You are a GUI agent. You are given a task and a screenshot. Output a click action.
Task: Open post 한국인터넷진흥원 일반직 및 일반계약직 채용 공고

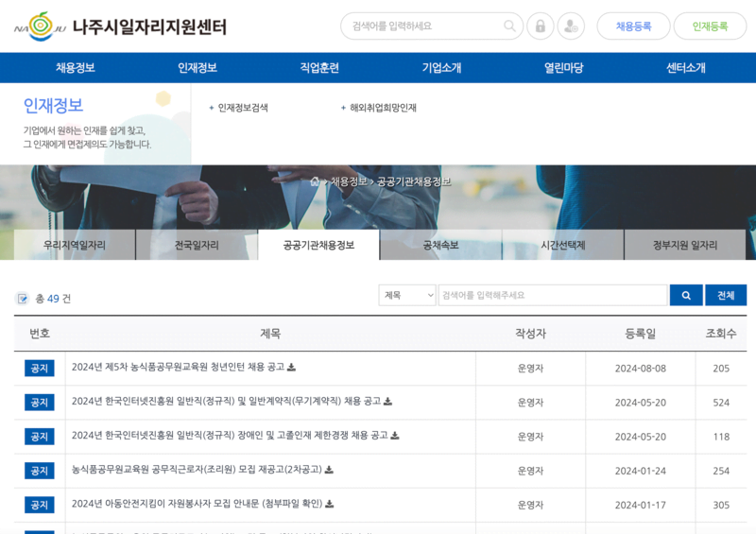[226, 402]
